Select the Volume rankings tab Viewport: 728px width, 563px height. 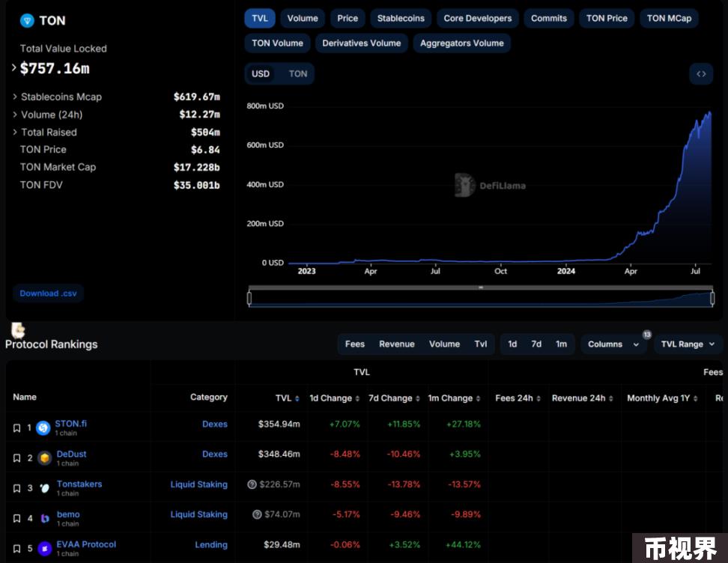coord(444,344)
